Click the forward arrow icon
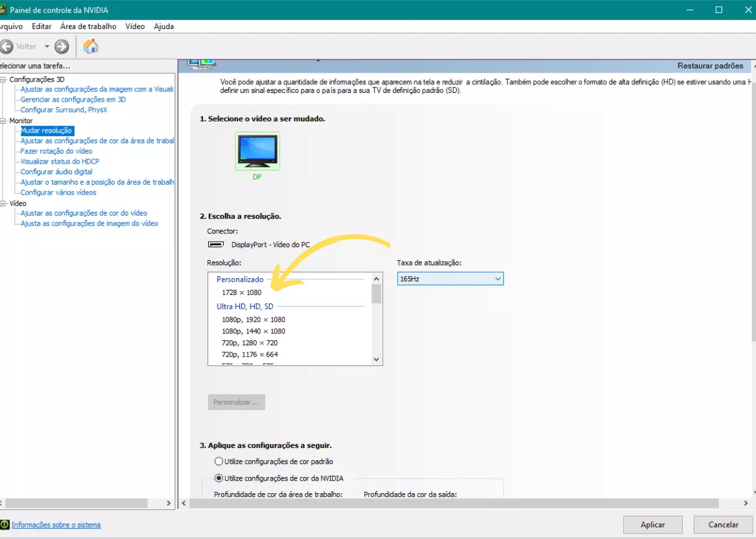 click(61, 46)
